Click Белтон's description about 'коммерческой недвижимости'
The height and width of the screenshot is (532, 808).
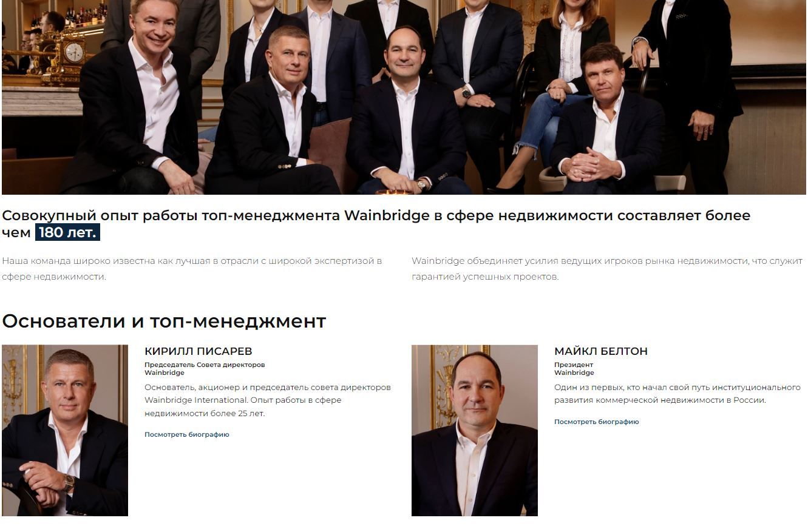pos(677,394)
